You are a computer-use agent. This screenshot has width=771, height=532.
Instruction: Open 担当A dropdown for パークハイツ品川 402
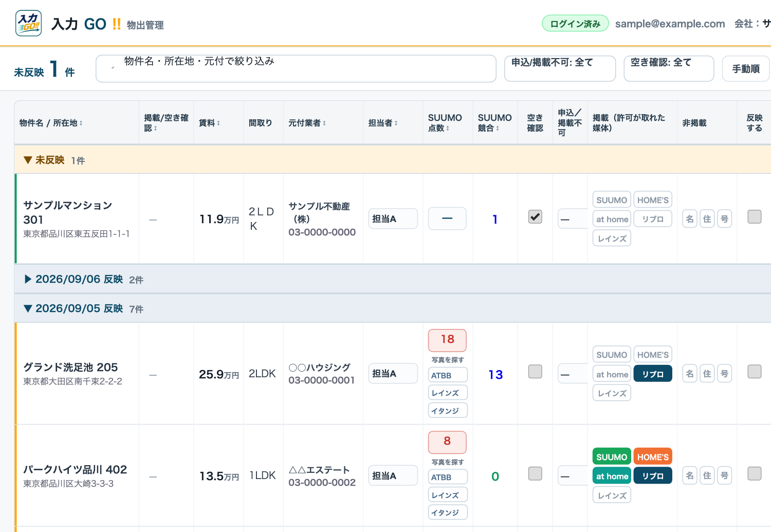click(x=393, y=475)
